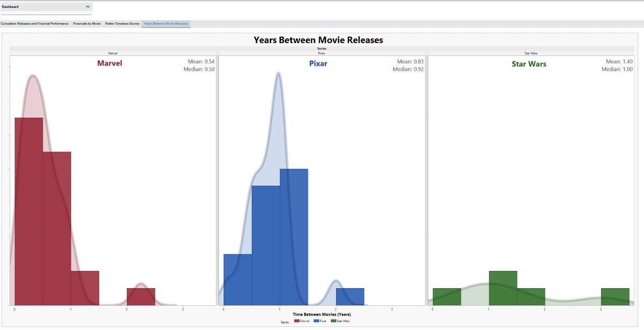The image size is (644, 330).
Task: Click the Marvel red legend swatch
Action: point(296,321)
